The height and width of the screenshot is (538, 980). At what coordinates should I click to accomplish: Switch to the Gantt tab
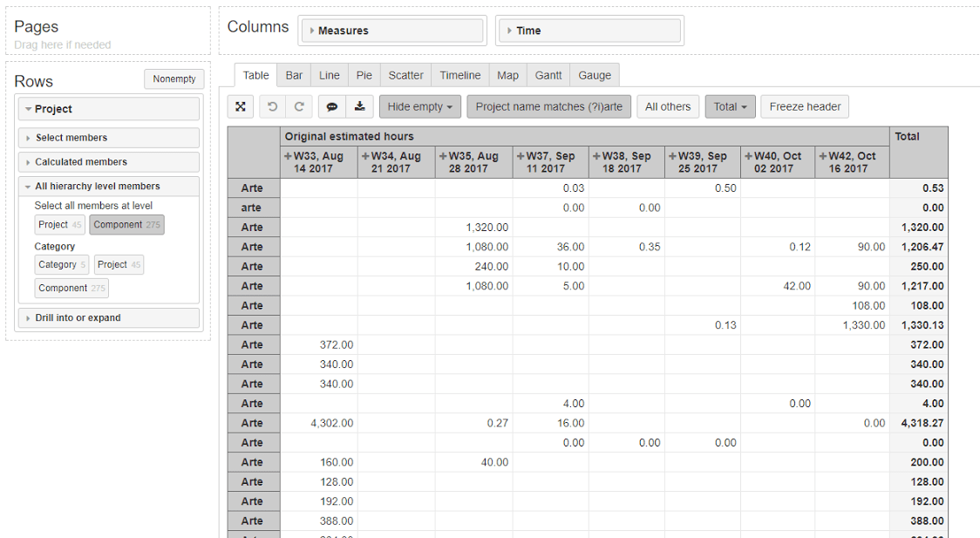click(548, 76)
